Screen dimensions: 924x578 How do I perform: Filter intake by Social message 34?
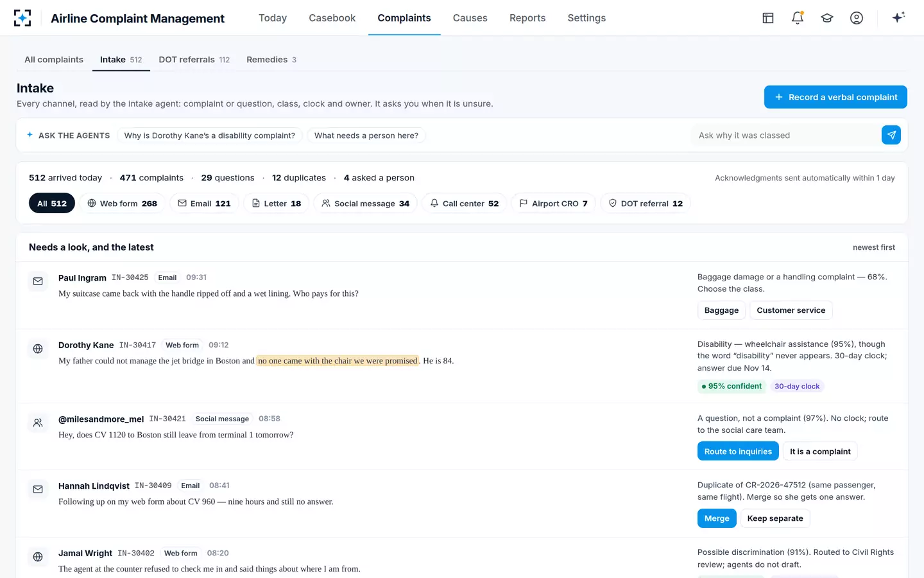(365, 204)
